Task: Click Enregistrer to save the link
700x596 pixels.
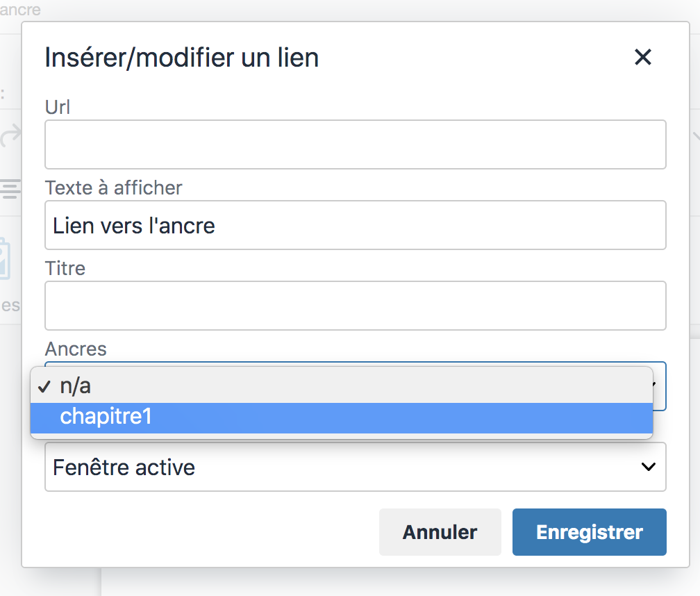Action: (x=590, y=532)
